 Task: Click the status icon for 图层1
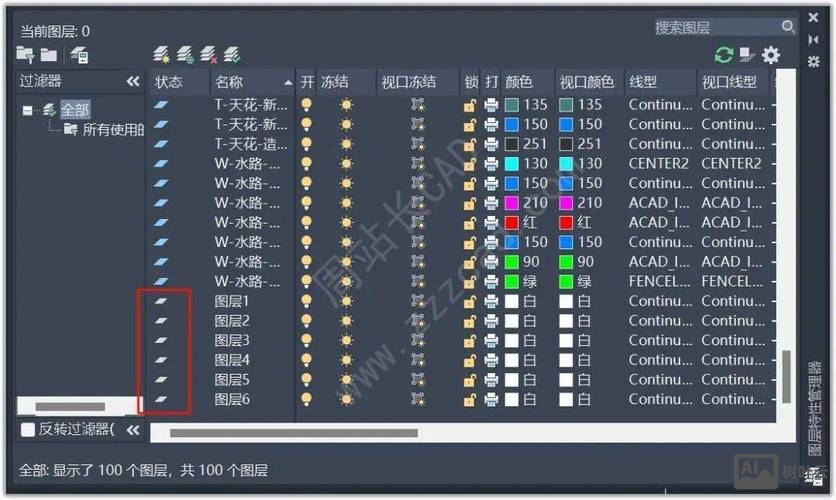pos(161,301)
